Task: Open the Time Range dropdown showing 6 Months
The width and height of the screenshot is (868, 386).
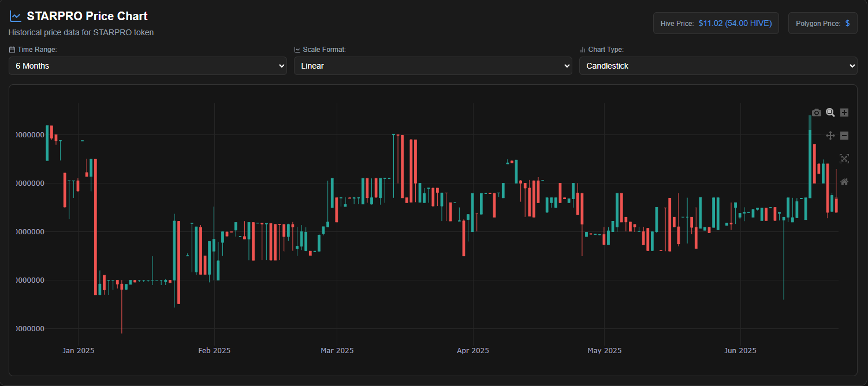Action: 148,66
